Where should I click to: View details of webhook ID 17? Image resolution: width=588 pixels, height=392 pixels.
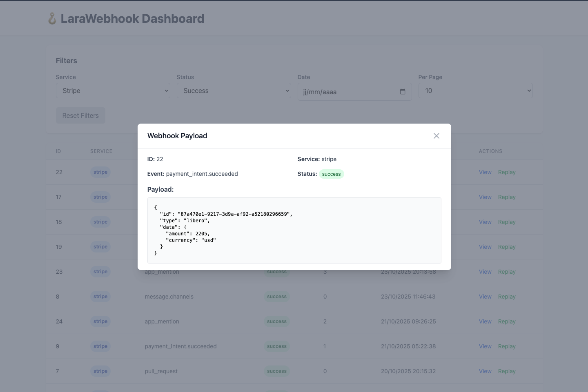pyautogui.click(x=485, y=197)
